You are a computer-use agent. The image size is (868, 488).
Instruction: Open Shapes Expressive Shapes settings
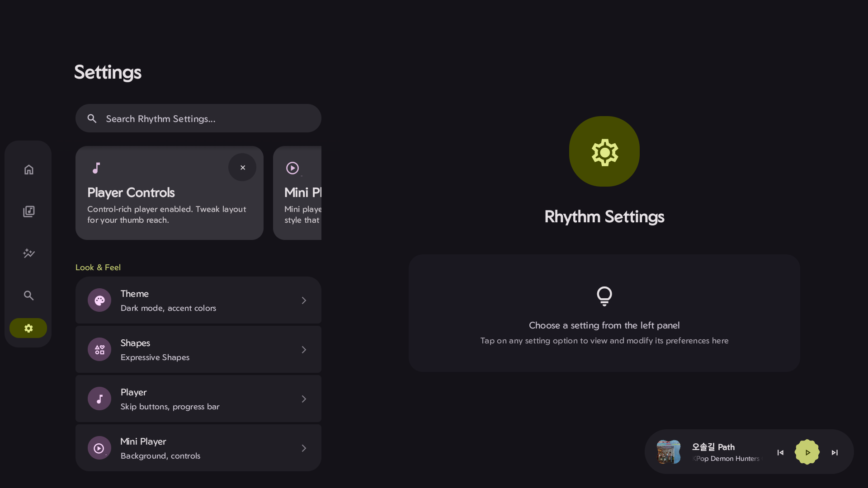pos(198,349)
